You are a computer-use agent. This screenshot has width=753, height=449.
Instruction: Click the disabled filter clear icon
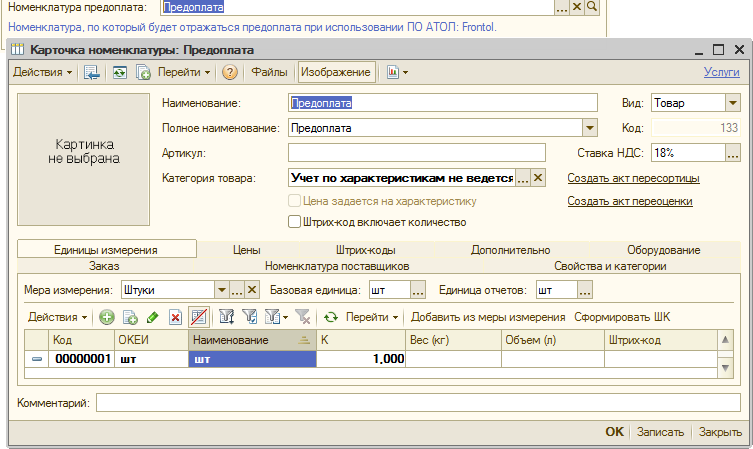coord(303,317)
